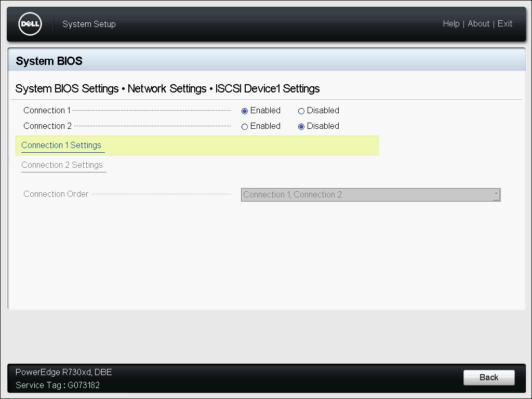Click the System BIOS header title
Viewport: 532px width, 399px height.
click(49, 61)
